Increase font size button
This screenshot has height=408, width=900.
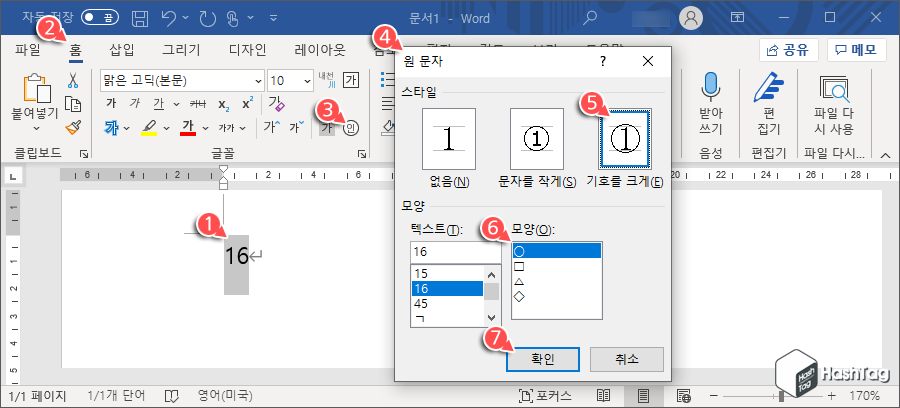[x=272, y=127]
